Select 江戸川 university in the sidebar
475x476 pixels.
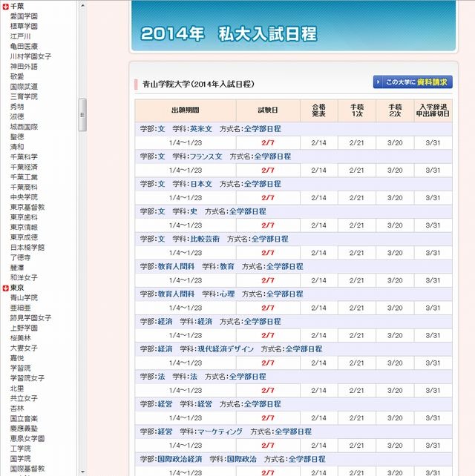(x=20, y=36)
